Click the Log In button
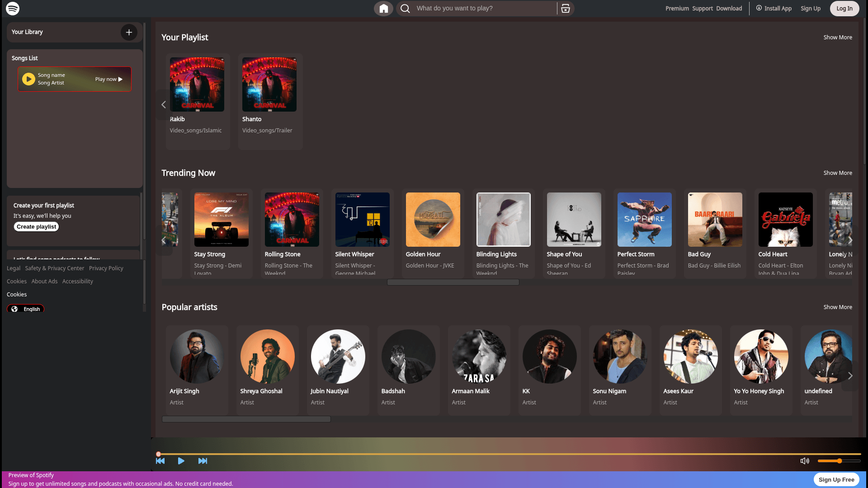 844,9
